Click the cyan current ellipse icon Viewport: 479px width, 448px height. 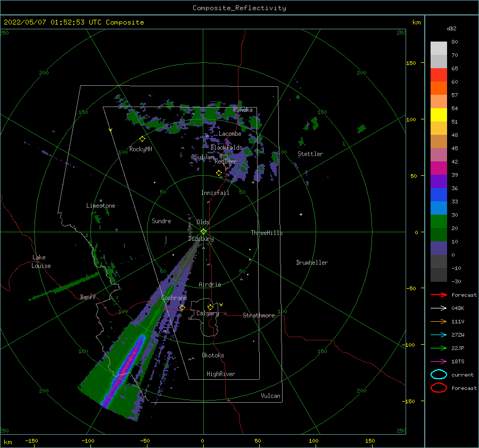pyautogui.click(x=439, y=374)
